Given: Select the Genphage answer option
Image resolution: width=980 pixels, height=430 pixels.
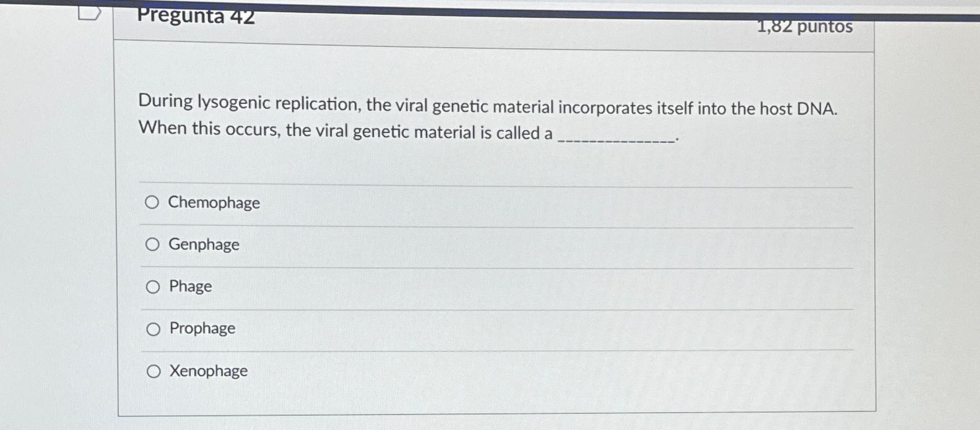Looking at the screenshot, I should (152, 244).
